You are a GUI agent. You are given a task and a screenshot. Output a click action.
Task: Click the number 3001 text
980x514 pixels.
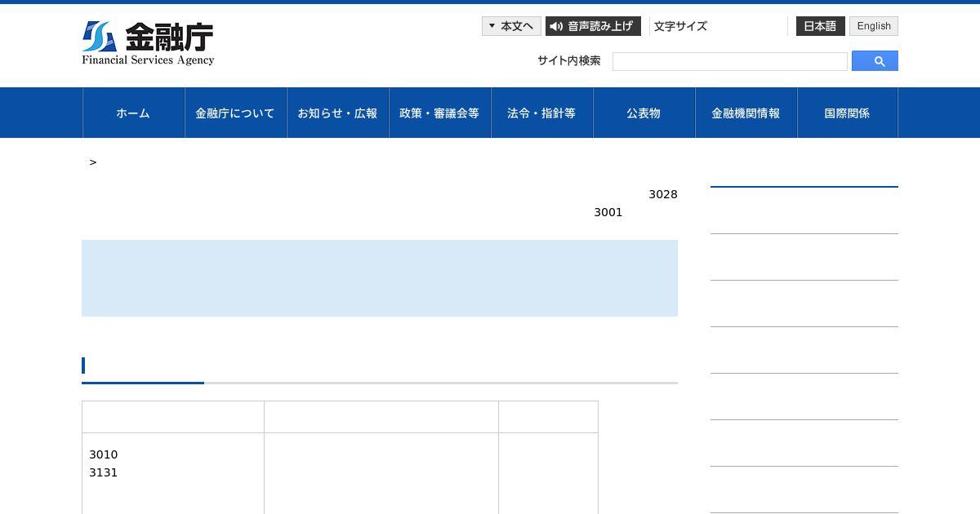pyautogui.click(x=608, y=212)
